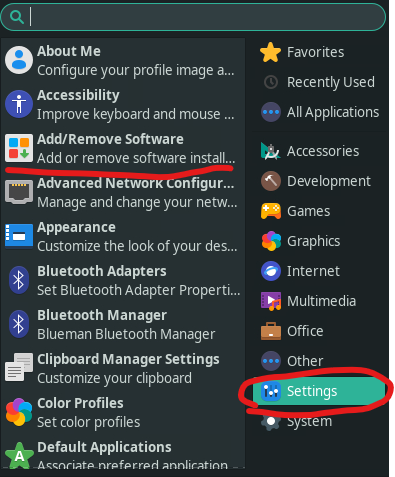Select All Applications category
The height and width of the screenshot is (477, 395).
coord(319,112)
